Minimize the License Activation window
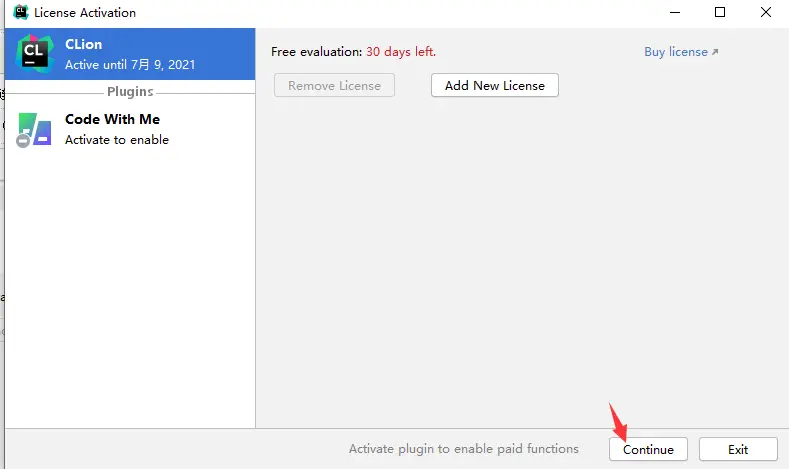The image size is (789, 469). point(675,12)
